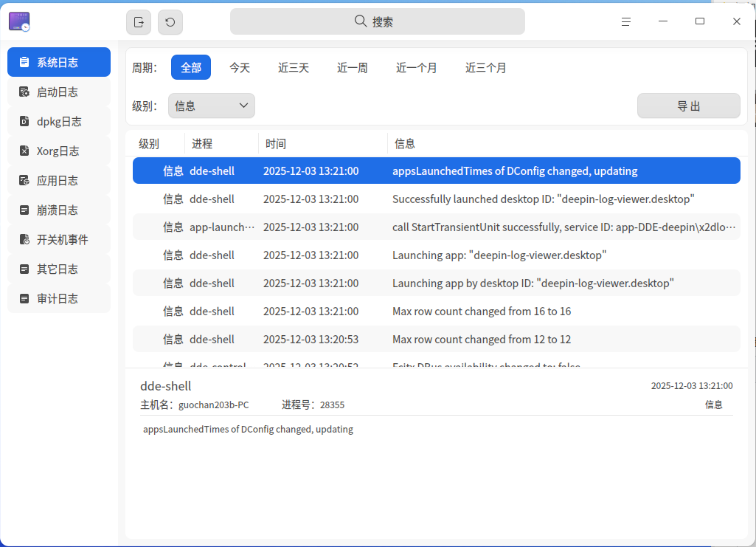Click process number 28355 in detail pane
The height and width of the screenshot is (547, 756).
(332, 405)
